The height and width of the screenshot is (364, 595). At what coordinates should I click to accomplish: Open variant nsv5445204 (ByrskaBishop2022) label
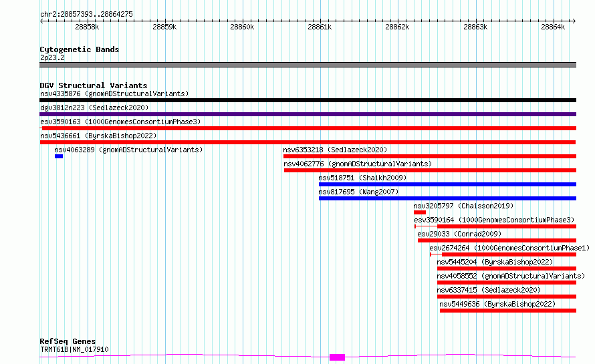tap(495, 262)
